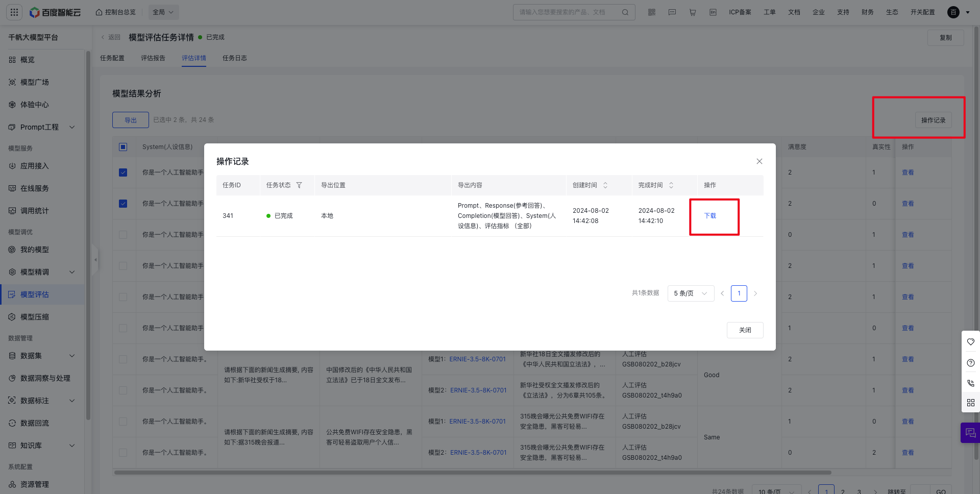Viewport: 980px width, 494px height.
Task: Check the fifth row checkbox
Action: (x=123, y=297)
